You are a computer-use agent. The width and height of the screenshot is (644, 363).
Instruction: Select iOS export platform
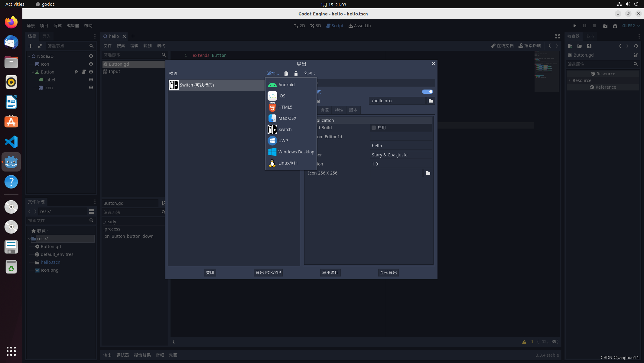(x=291, y=96)
